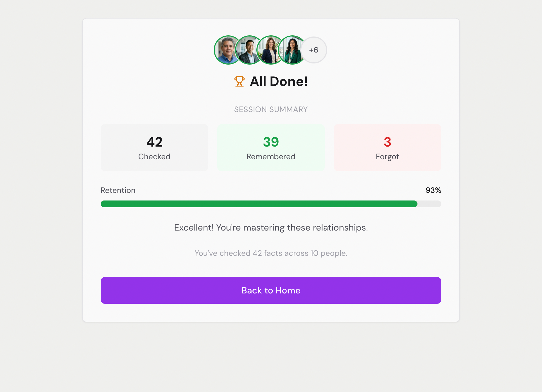
Task: Click the bold number 42
Action: pyautogui.click(x=154, y=142)
